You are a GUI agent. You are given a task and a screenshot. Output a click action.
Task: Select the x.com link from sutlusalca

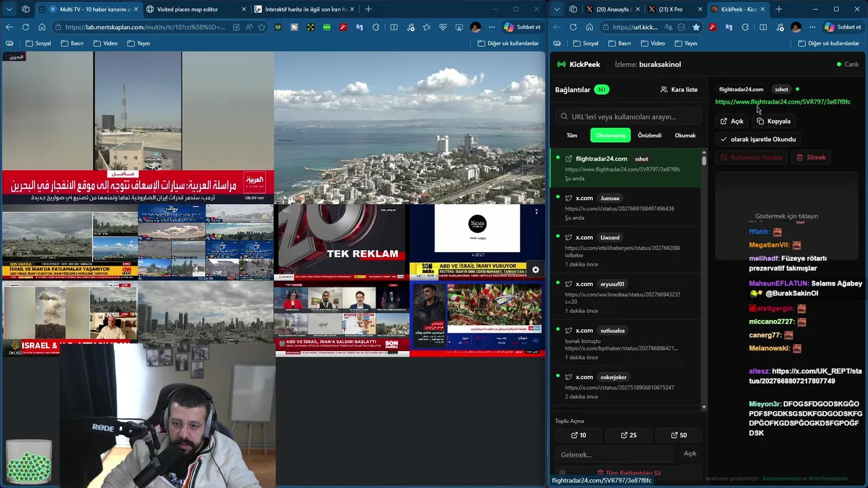pos(625,344)
